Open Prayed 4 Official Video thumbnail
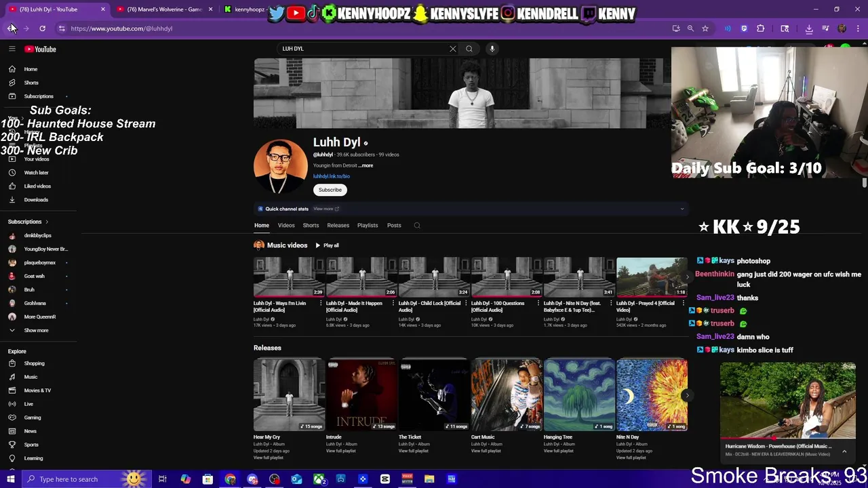The height and width of the screenshot is (488, 868). (652, 277)
